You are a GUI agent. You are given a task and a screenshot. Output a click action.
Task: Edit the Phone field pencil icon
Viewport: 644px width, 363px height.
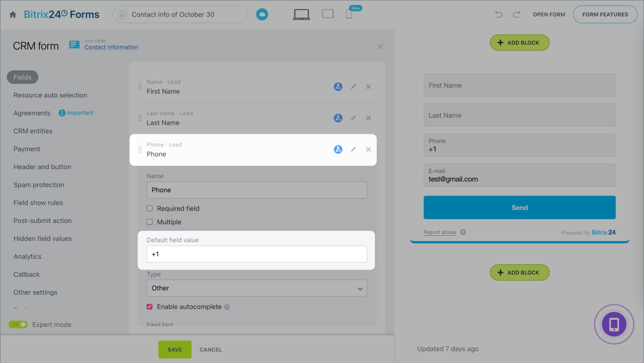coord(353,149)
